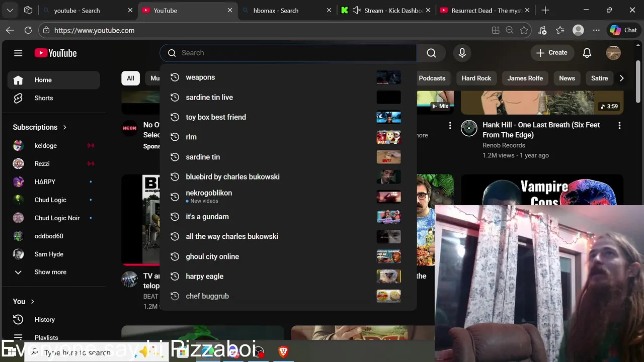Open History in the sidebar
This screenshot has height=362, width=644.
coord(53,320)
